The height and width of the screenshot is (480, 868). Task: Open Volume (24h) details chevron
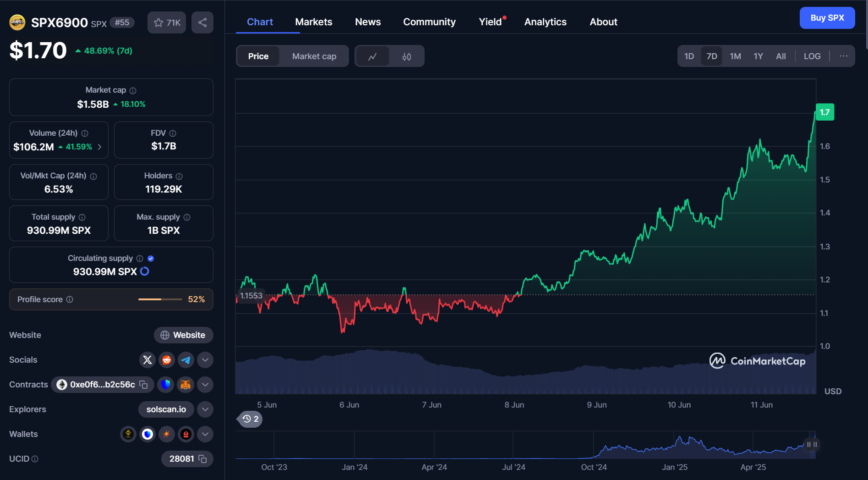[100, 147]
